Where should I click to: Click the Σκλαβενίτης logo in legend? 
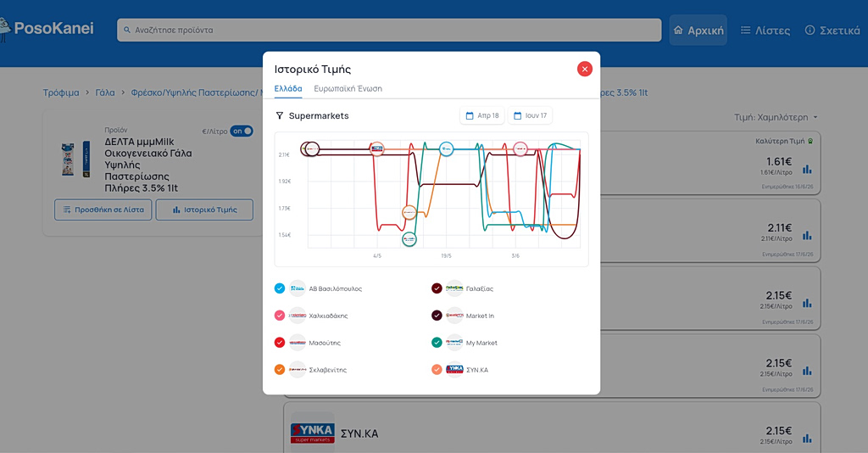[298, 370]
